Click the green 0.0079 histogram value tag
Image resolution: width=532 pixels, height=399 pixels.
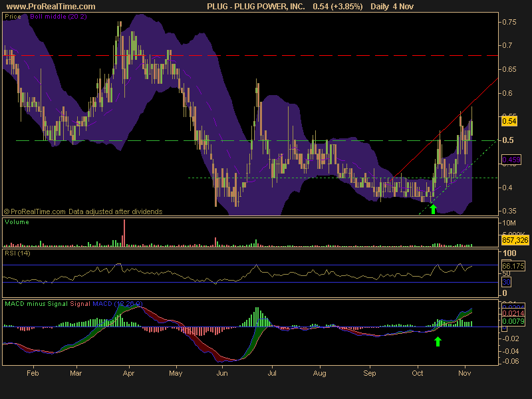click(513, 321)
